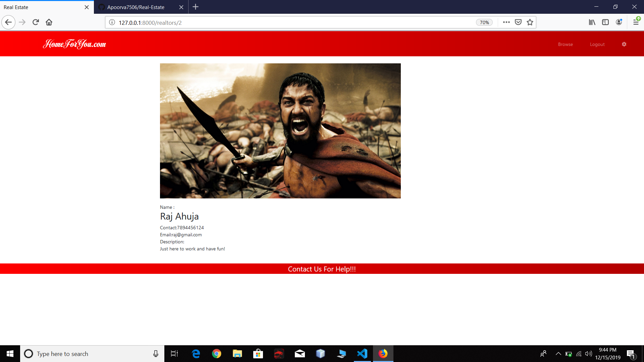Switch to Apoorva7506/Real-Estate tab

pyautogui.click(x=136, y=7)
